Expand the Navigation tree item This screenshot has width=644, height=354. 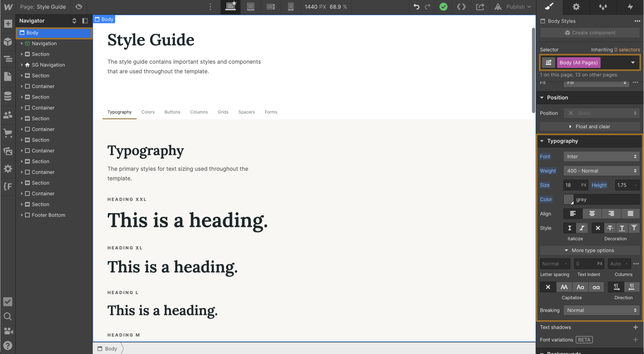click(22, 43)
